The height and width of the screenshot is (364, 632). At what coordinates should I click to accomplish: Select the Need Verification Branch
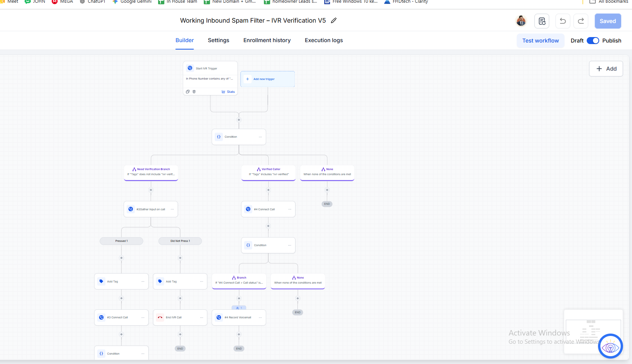[151, 172]
